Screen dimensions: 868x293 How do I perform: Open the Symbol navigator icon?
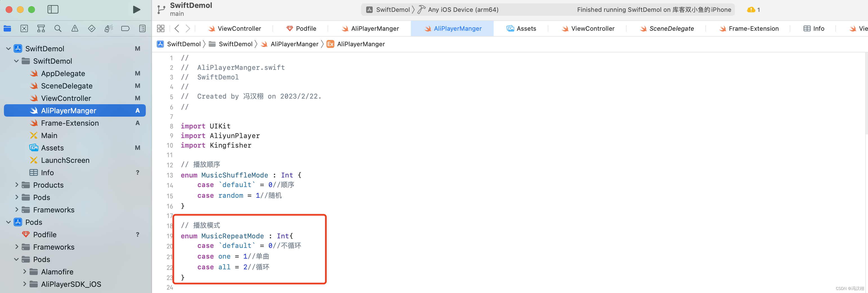coord(41,29)
